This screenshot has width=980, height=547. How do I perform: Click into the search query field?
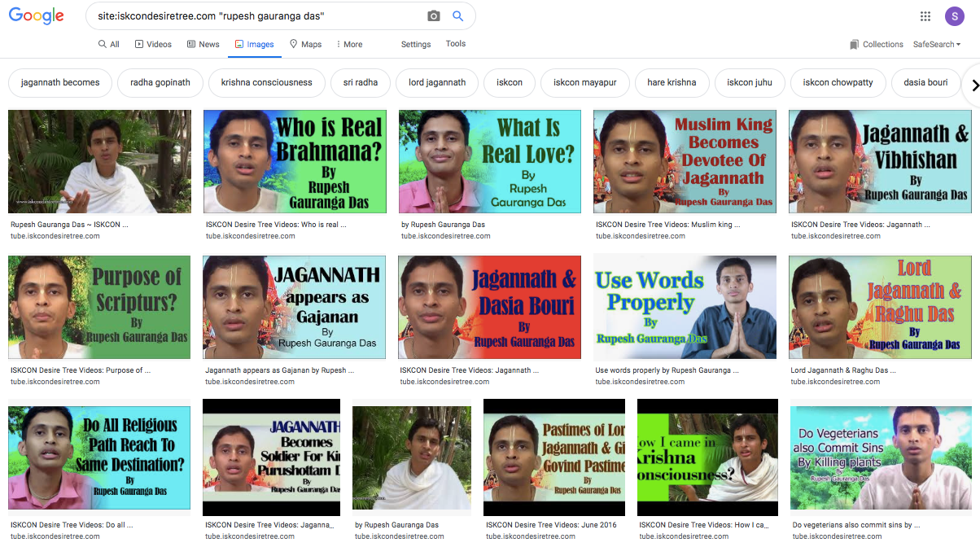(x=256, y=16)
